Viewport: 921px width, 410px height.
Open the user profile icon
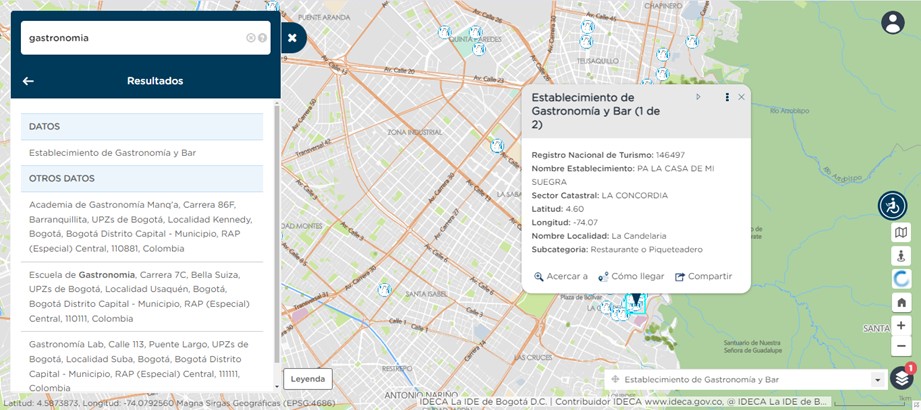pyautogui.click(x=892, y=22)
